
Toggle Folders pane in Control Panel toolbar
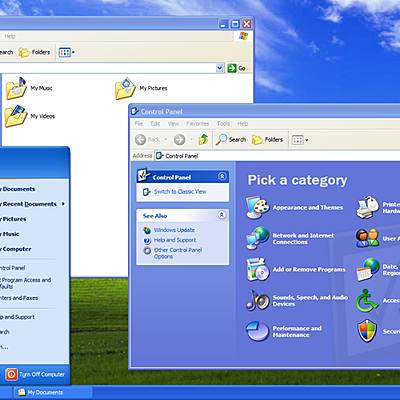267,140
